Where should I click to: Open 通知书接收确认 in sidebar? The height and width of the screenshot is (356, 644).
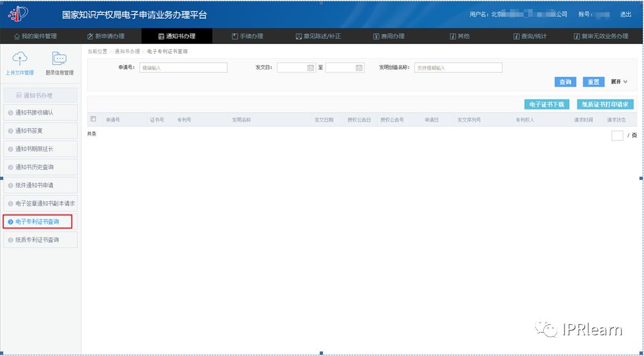[40, 113]
